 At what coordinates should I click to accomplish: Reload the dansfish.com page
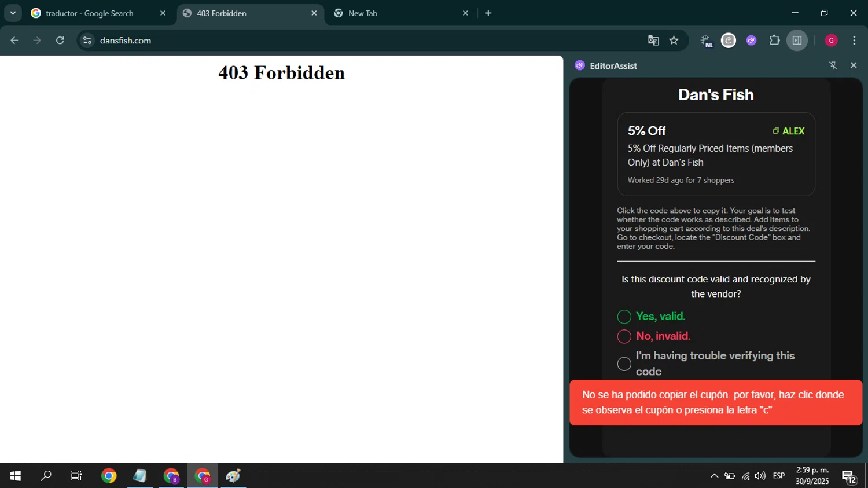click(x=60, y=41)
